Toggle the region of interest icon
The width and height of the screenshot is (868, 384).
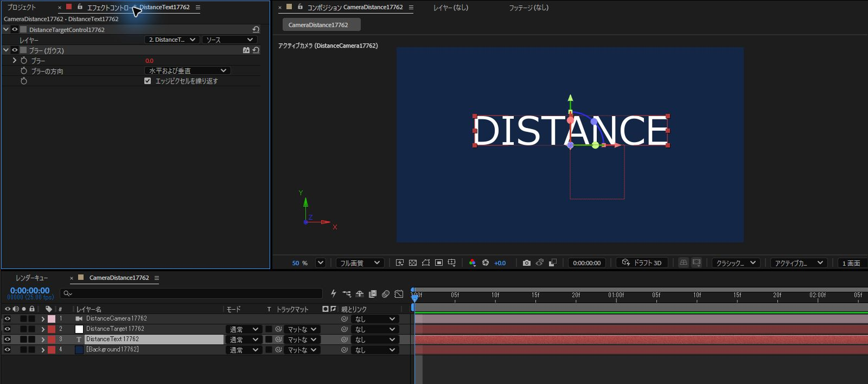pyautogui.click(x=439, y=263)
